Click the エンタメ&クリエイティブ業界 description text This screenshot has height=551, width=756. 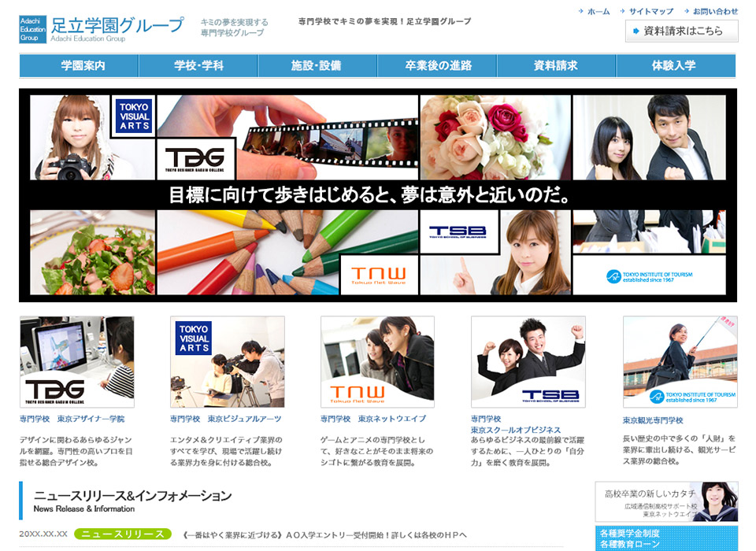[226, 451]
